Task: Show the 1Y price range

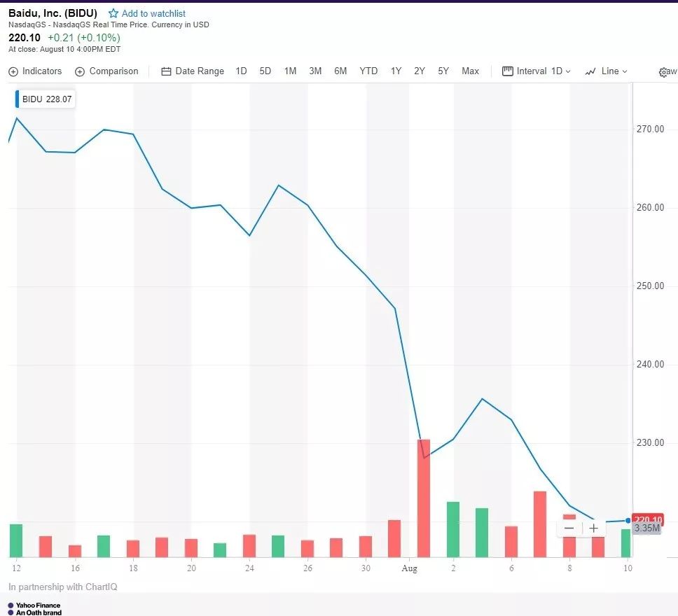Action: click(x=396, y=71)
